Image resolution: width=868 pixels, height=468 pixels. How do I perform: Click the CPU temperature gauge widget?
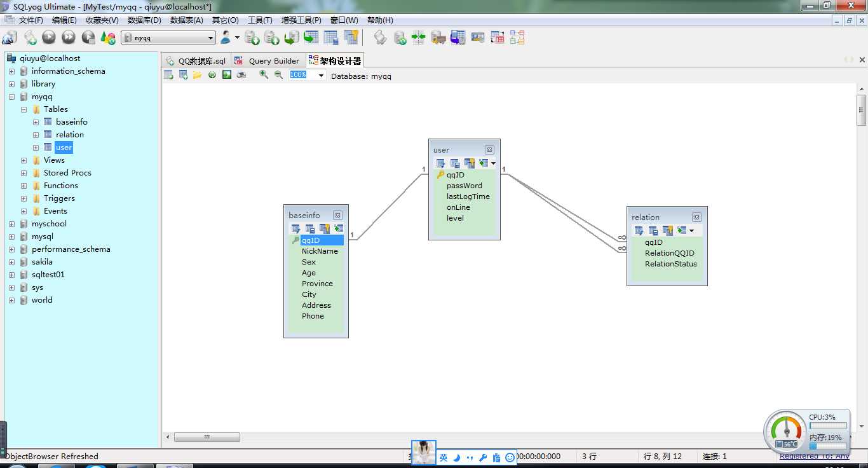click(x=787, y=430)
